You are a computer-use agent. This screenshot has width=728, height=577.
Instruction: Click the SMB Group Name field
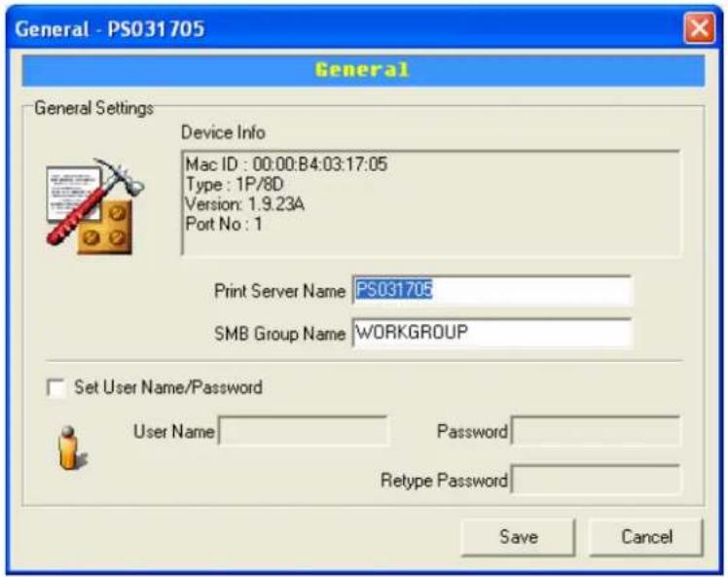coord(492,333)
